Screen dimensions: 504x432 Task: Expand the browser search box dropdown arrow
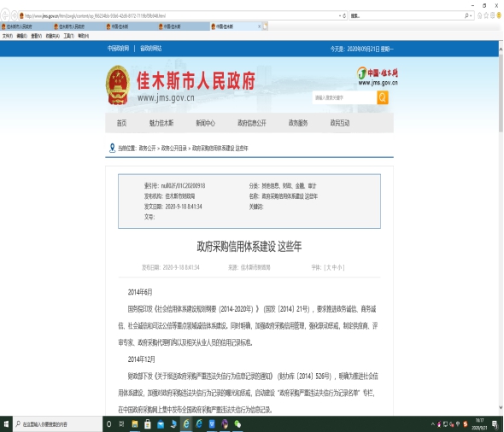click(471, 15)
